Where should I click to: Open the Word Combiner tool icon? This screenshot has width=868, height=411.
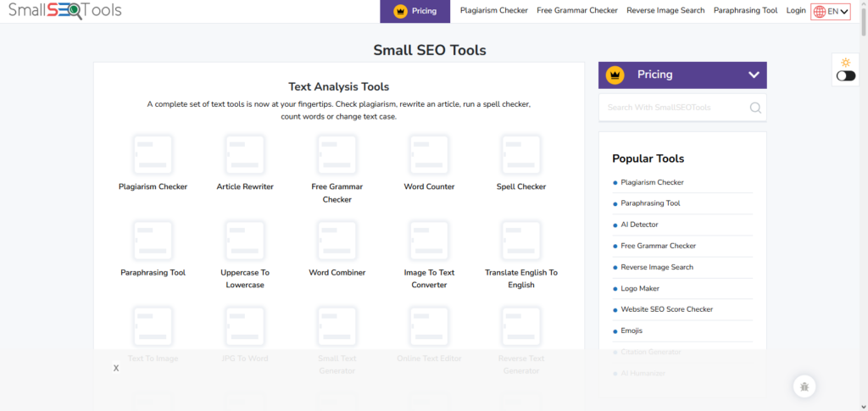[337, 241]
